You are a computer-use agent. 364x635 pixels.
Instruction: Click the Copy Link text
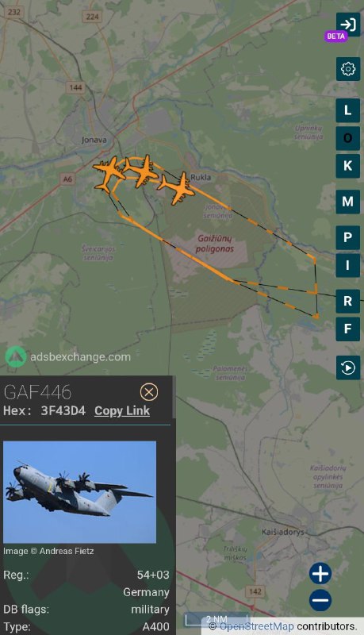point(122,410)
